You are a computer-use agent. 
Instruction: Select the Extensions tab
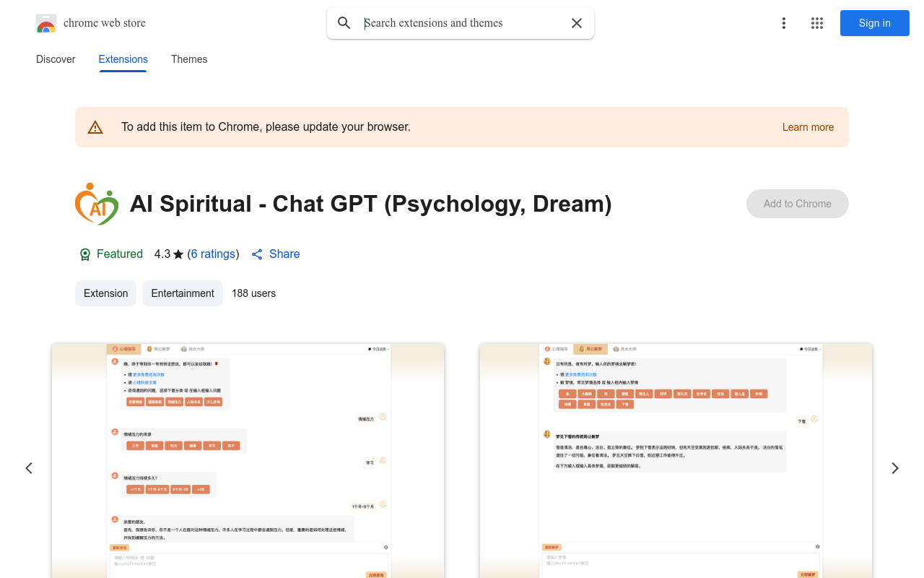click(123, 59)
